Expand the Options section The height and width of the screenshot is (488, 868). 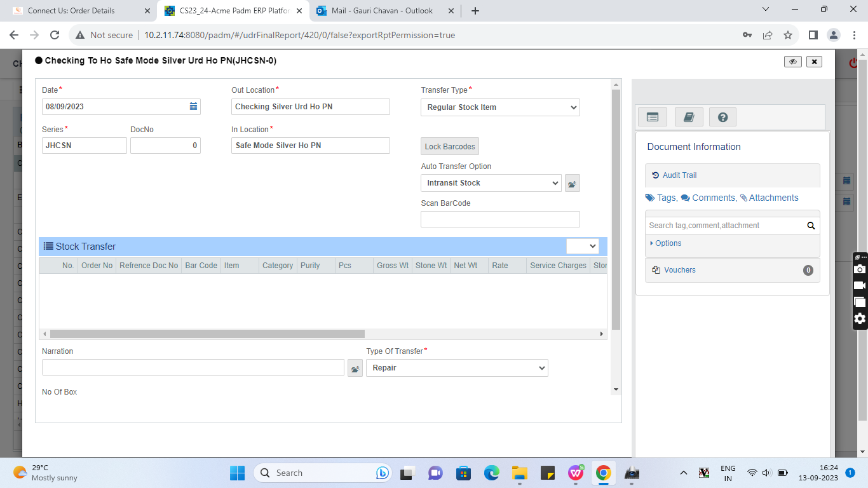[x=666, y=243]
